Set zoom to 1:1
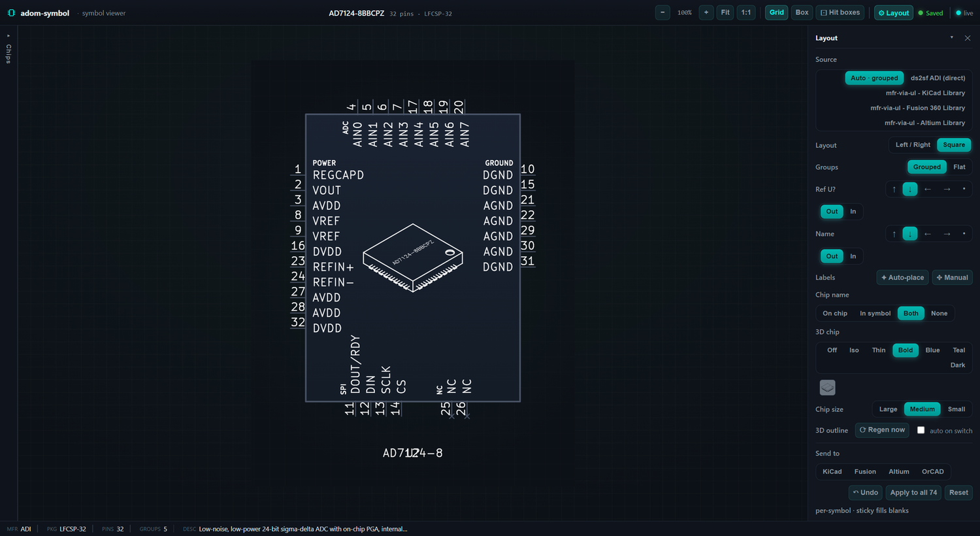This screenshot has height=536, width=980. pyautogui.click(x=746, y=12)
